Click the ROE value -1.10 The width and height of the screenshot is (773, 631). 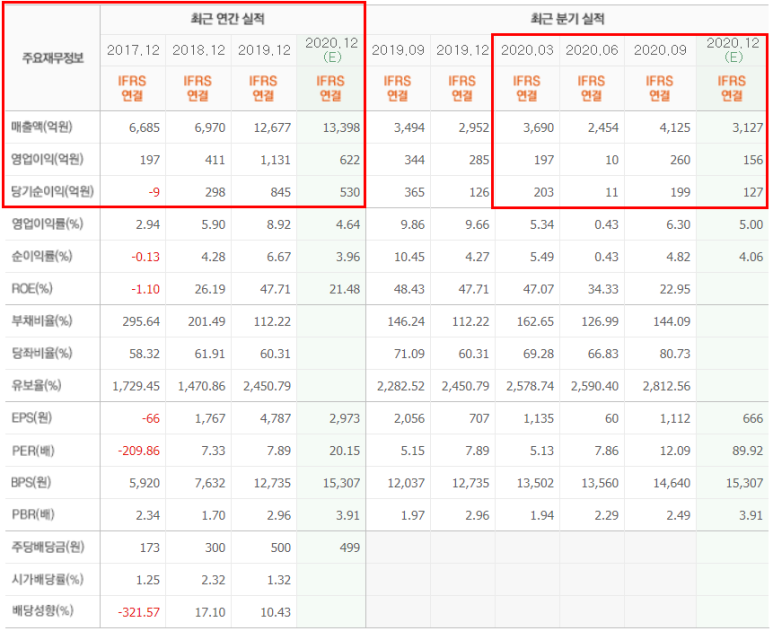[x=145, y=289]
